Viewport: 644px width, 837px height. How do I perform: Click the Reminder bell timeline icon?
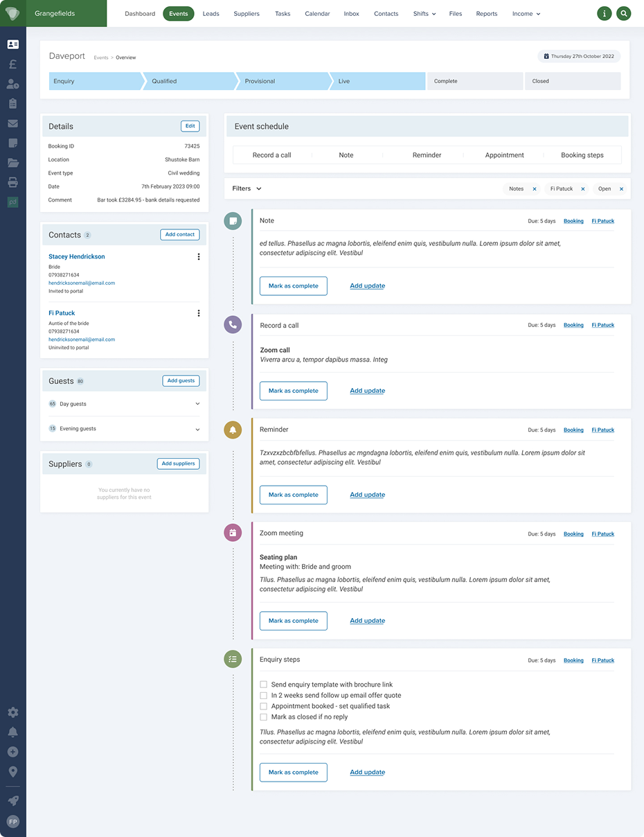point(233,430)
